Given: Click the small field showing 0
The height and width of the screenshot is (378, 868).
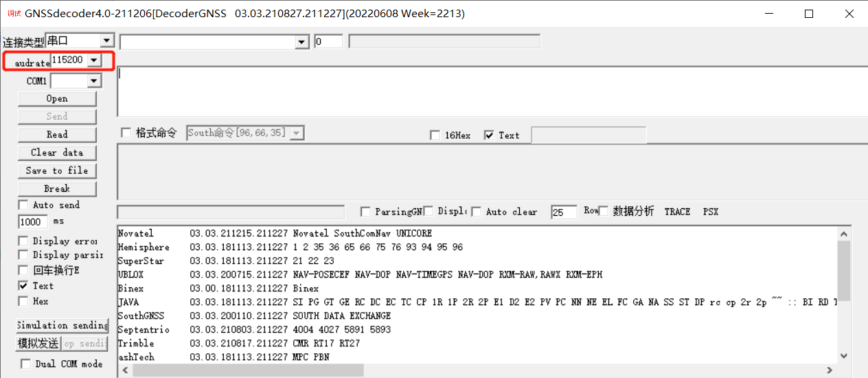Looking at the screenshot, I should pos(328,42).
